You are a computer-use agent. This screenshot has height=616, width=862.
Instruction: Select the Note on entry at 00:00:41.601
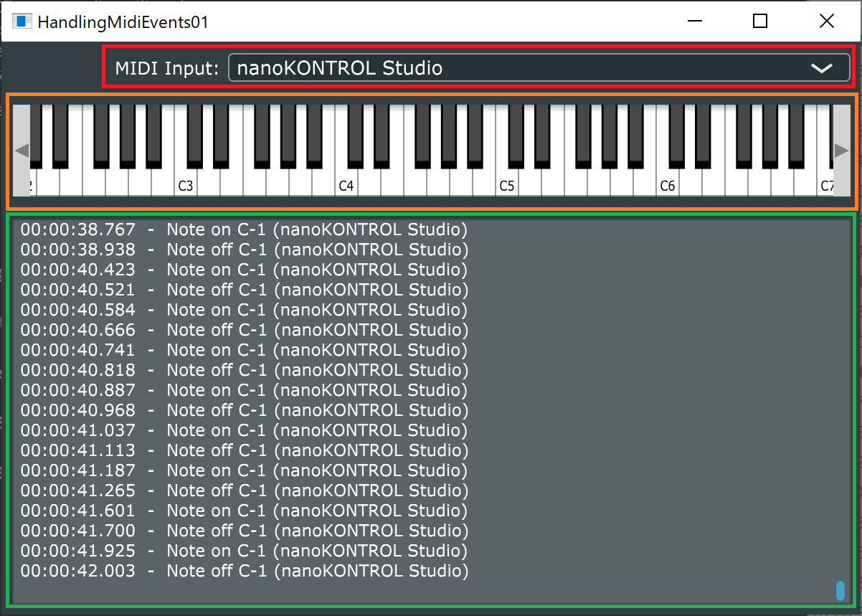pyautogui.click(x=244, y=511)
